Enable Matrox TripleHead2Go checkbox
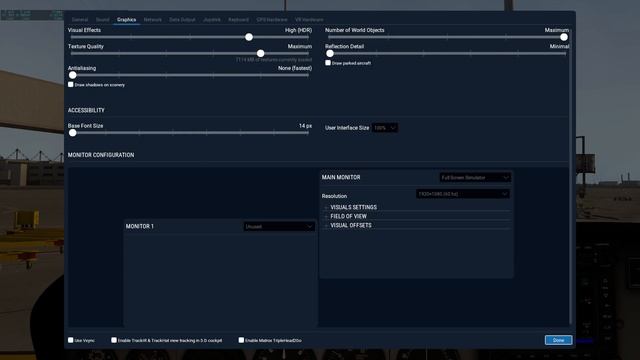Screen dimensions: 640x360 (x=241, y=340)
